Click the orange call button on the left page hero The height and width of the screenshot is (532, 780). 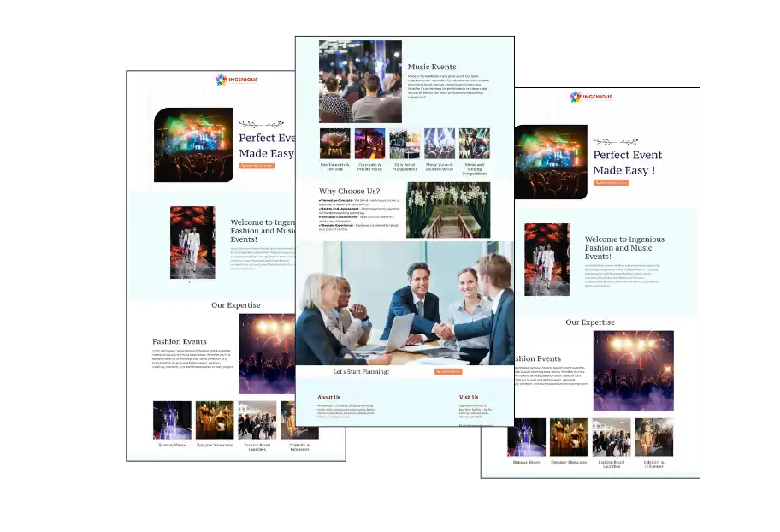257,165
